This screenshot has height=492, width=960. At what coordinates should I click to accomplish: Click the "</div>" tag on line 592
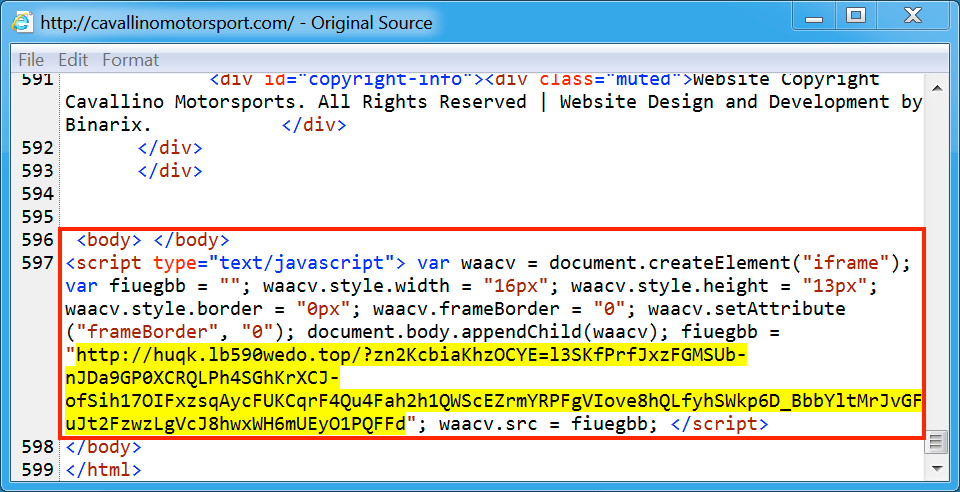[x=170, y=148]
